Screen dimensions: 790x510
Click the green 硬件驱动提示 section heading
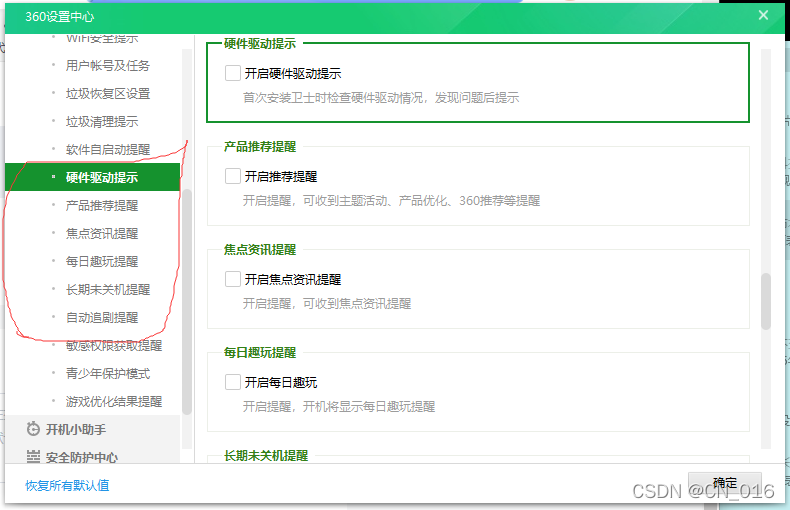[260, 44]
